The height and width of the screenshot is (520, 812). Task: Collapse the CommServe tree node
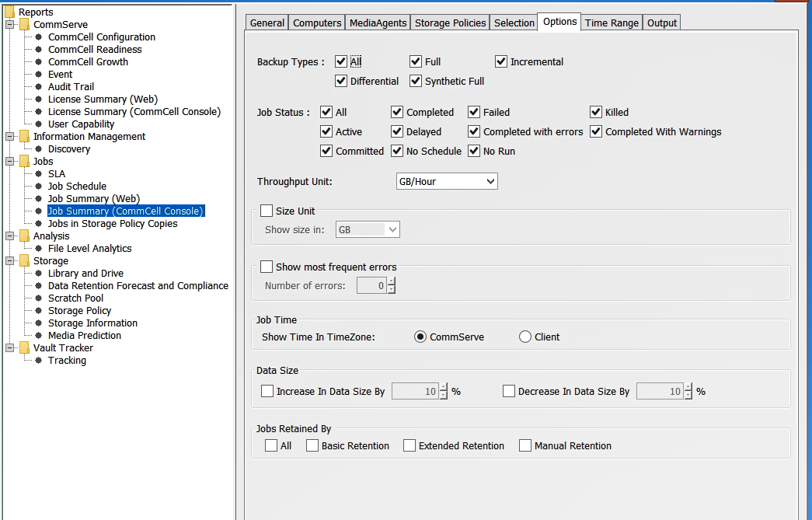coord(9,24)
